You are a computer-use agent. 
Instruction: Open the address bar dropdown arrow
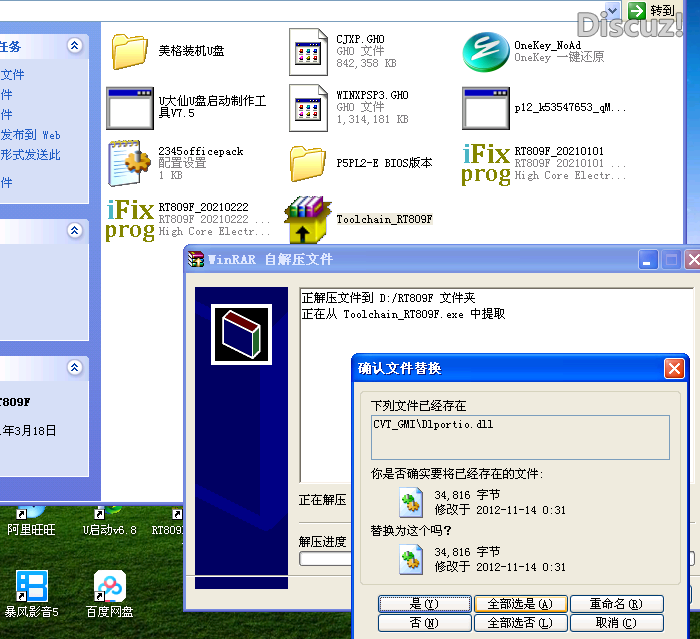pyautogui.click(x=612, y=10)
